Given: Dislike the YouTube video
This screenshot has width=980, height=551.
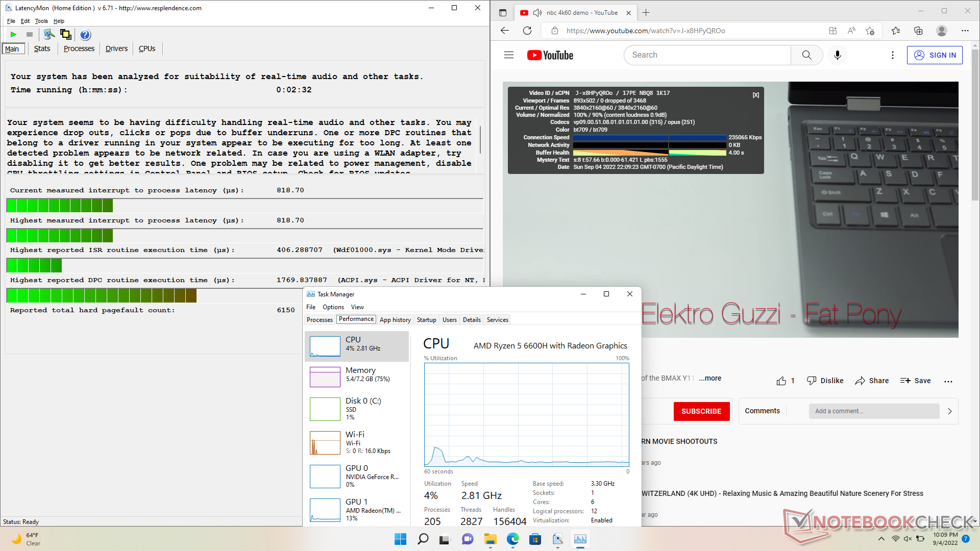Looking at the screenshot, I should [x=825, y=381].
